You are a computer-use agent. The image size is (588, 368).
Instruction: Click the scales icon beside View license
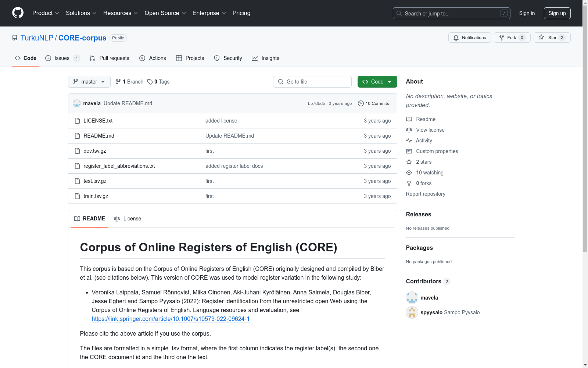click(409, 130)
